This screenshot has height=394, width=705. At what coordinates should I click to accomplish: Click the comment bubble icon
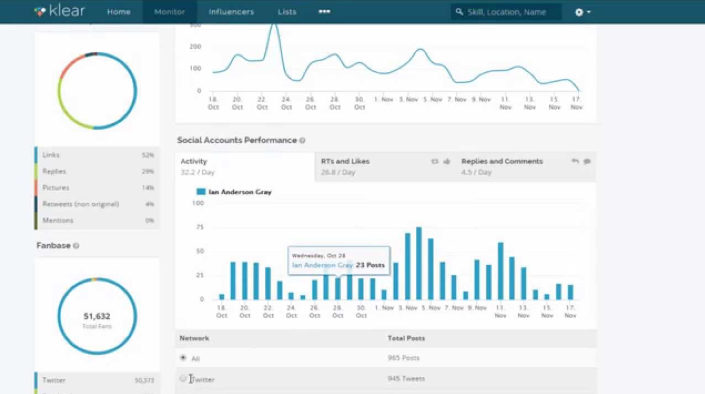pos(587,161)
